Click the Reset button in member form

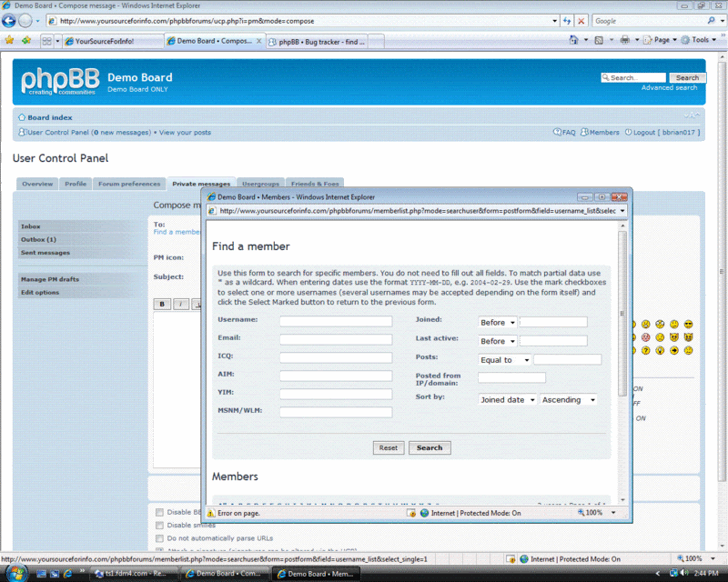point(389,448)
